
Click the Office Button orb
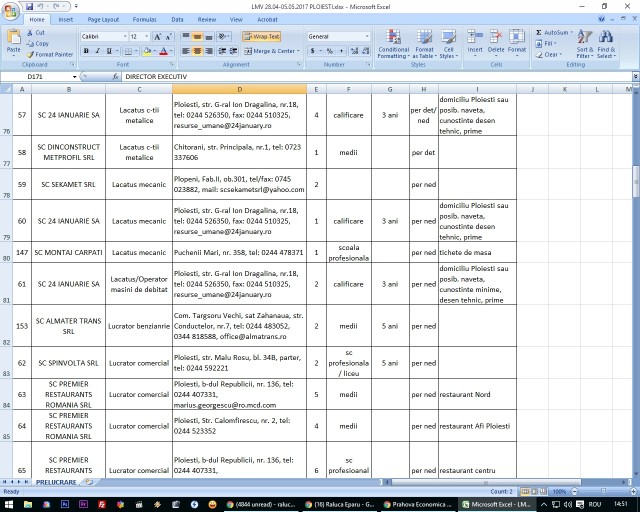pyautogui.click(x=11, y=11)
